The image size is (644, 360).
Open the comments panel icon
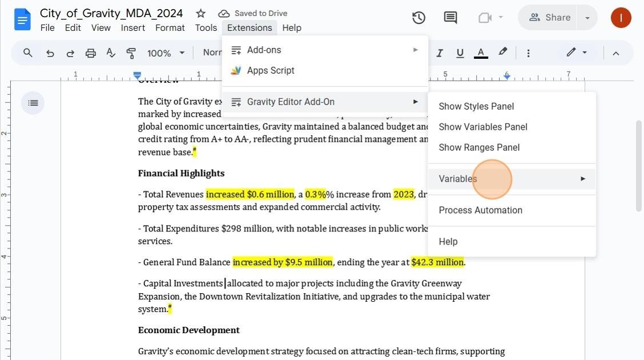pos(450,18)
